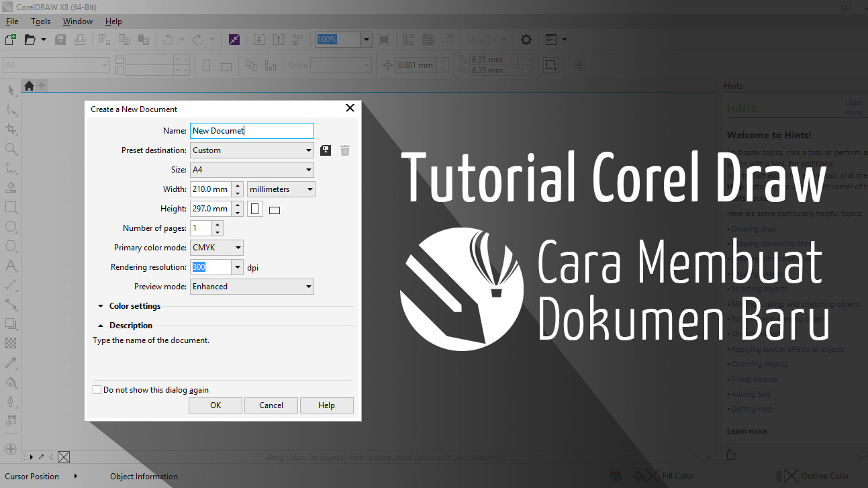The height and width of the screenshot is (488, 868).
Task: Open the Rendering resolution dropdown arrow
Action: [x=238, y=267]
